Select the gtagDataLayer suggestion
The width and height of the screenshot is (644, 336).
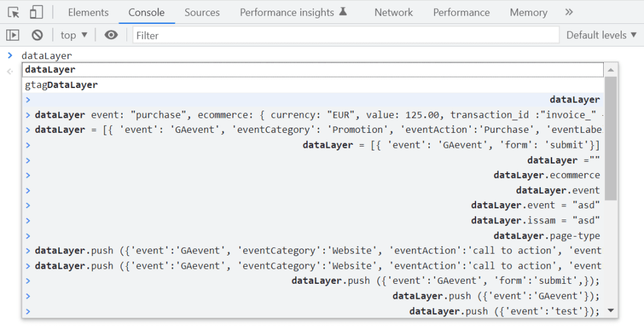pos(313,85)
